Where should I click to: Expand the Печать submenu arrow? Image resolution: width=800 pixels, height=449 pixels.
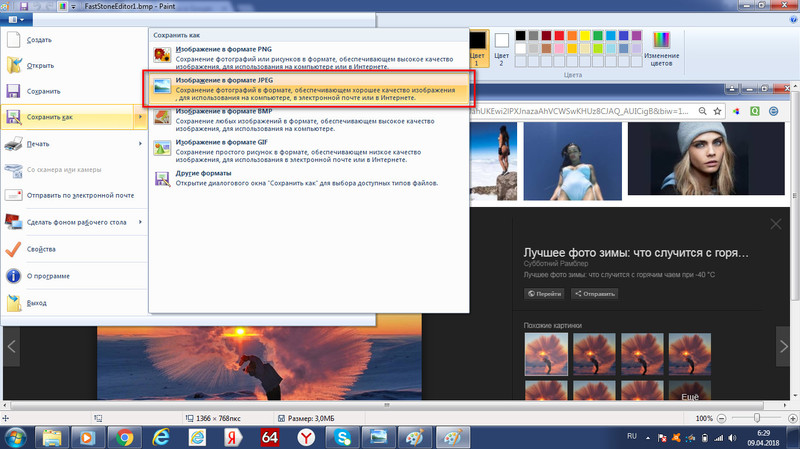click(140, 144)
